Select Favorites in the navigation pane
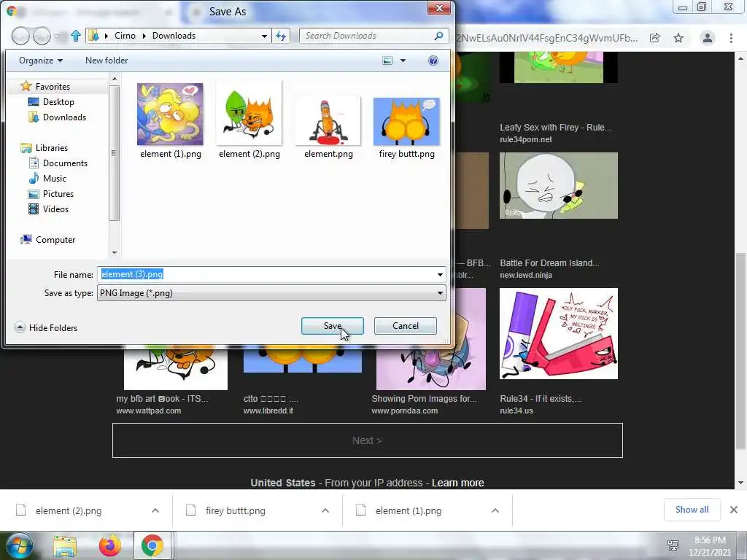 click(53, 87)
